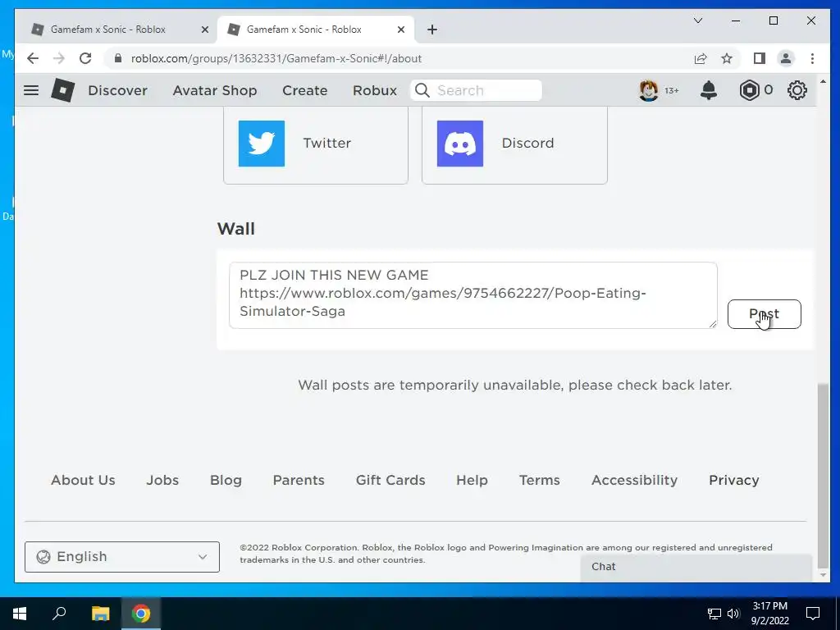This screenshot has height=630, width=840.
Task: Open the Windows Start menu
Action: 20,614
